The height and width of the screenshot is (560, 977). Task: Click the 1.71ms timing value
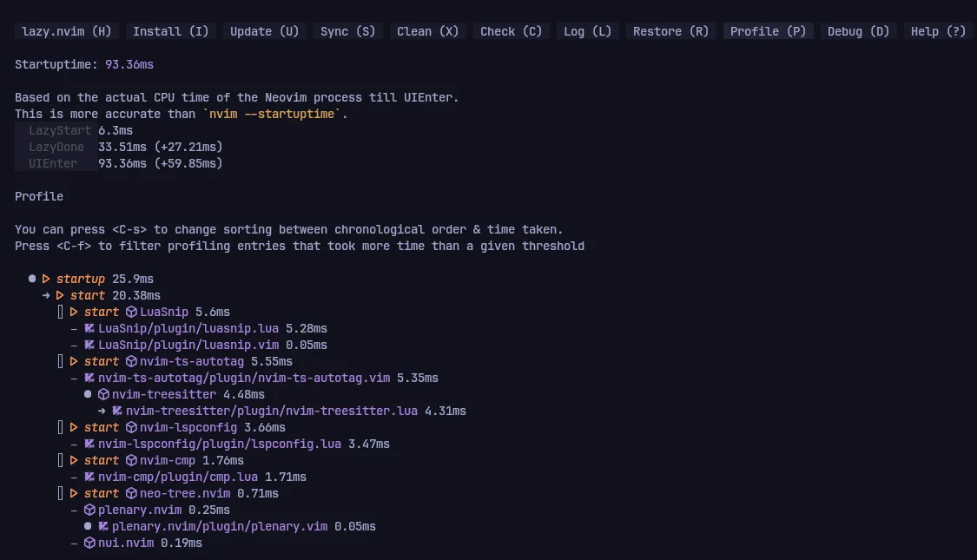[286, 477]
